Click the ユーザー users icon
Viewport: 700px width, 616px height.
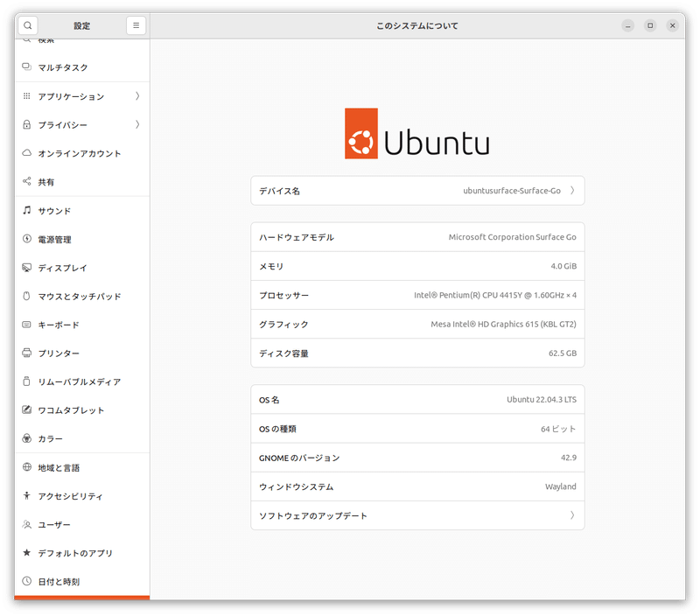coord(27,524)
